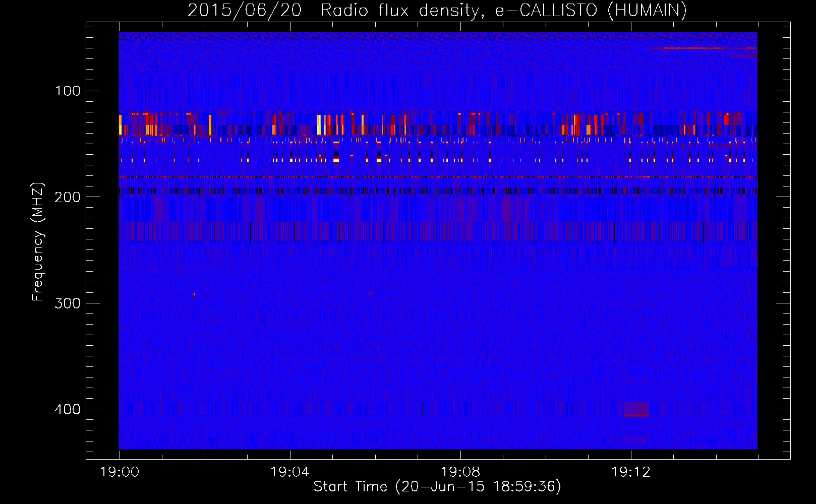Click the 19:04 time axis label
This screenshot has height=504, width=816.
click(x=289, y=472)
